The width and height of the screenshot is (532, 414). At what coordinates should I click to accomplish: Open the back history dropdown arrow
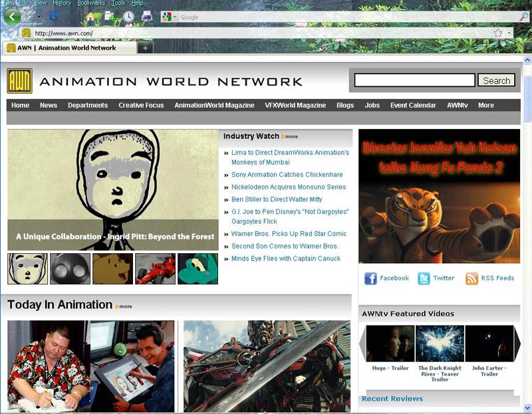tap(39, 17)
